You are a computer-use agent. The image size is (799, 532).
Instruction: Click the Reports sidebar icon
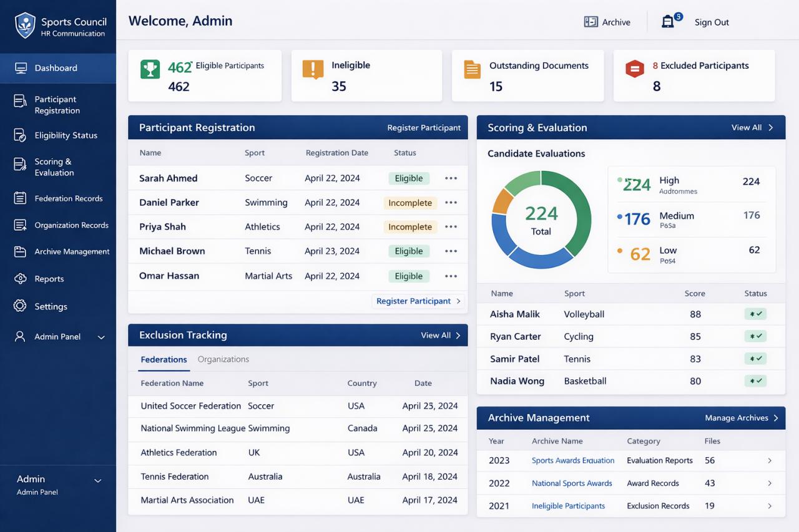click(x=20, y=279)
